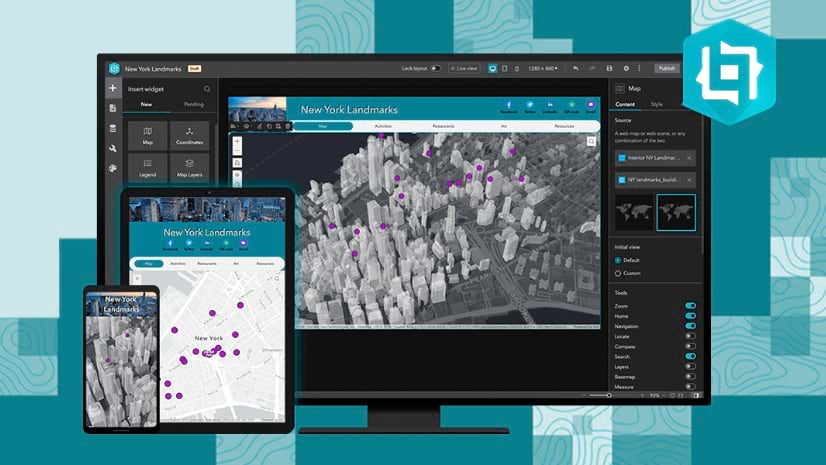
Task: Redo the last action
Action: click(592, 68)
